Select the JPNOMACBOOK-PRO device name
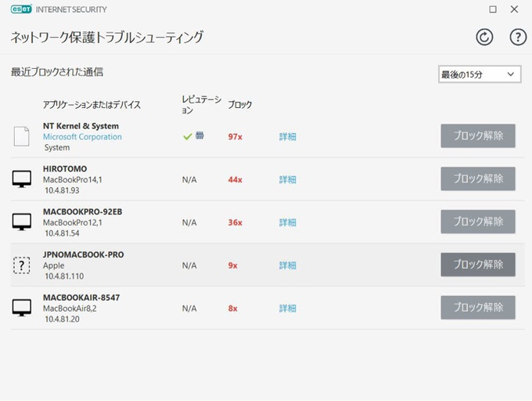 point(83,255)
